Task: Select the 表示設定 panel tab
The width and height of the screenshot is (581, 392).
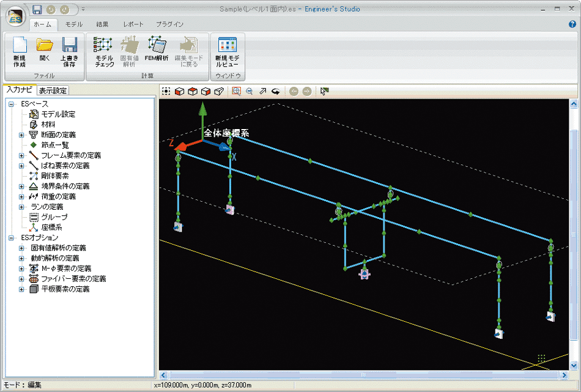Action: [x=53, y=91]
